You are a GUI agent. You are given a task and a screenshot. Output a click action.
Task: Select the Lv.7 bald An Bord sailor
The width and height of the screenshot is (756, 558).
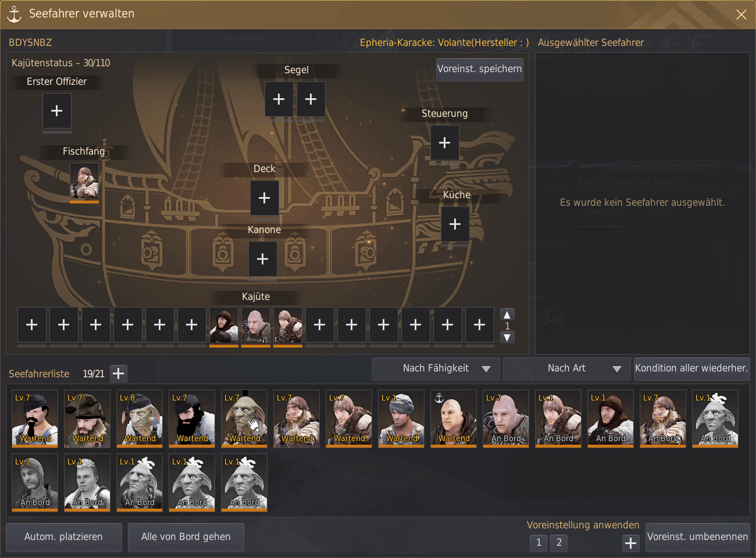coord(506,418)
